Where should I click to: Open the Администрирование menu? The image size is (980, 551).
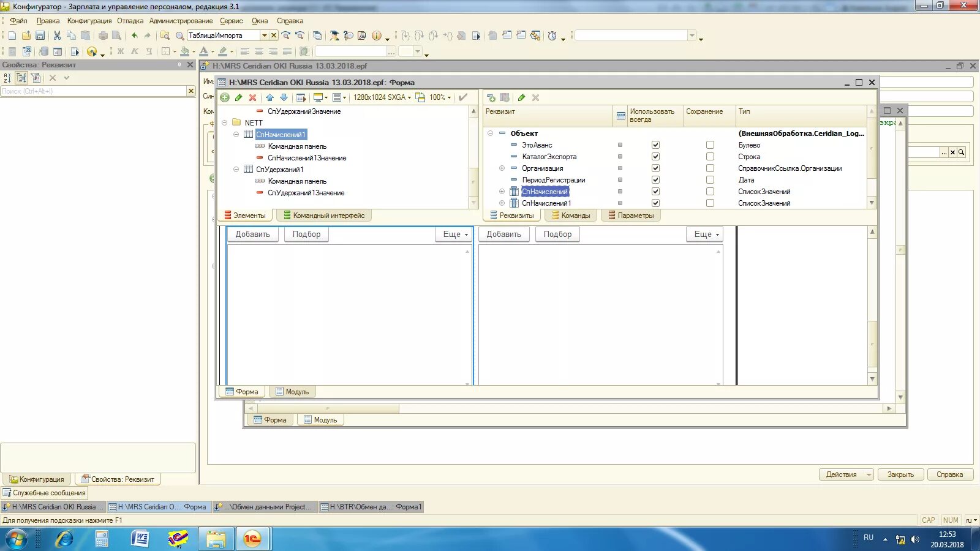(181, 21)
